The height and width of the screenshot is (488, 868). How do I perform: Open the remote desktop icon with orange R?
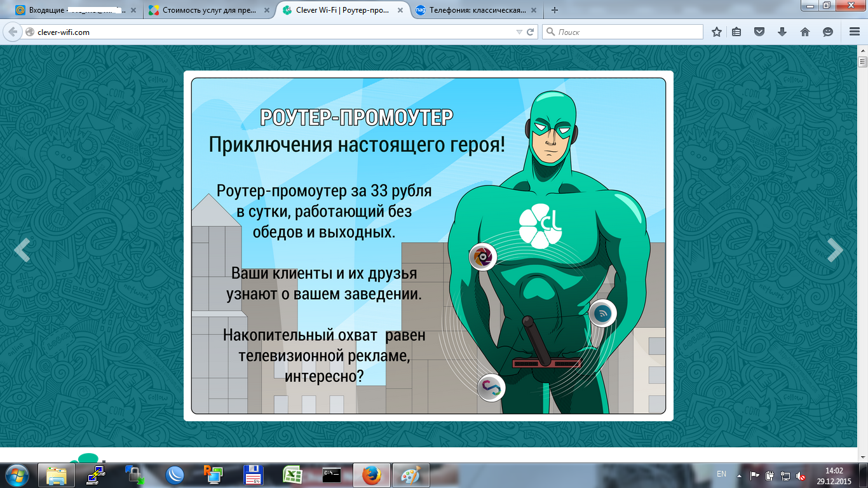(213, 475)
